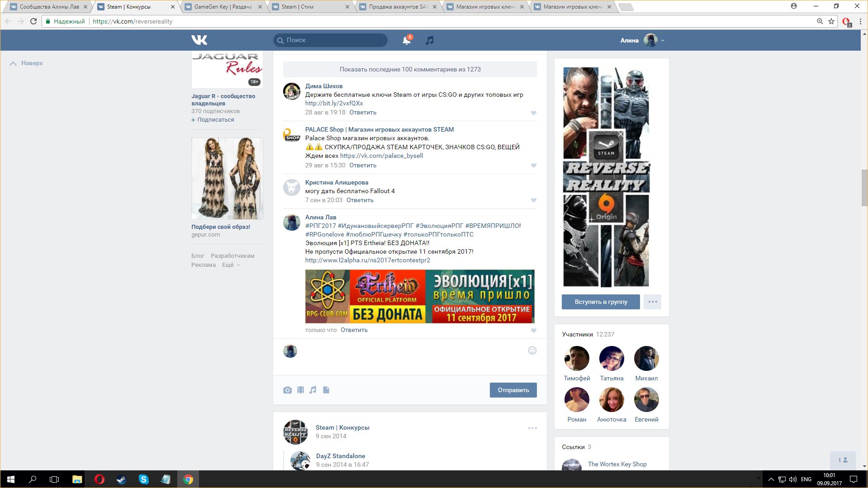Open the DayZ Standalone repost source
Image resolution: width=868 pixels, height=488 pixels.
341,456
